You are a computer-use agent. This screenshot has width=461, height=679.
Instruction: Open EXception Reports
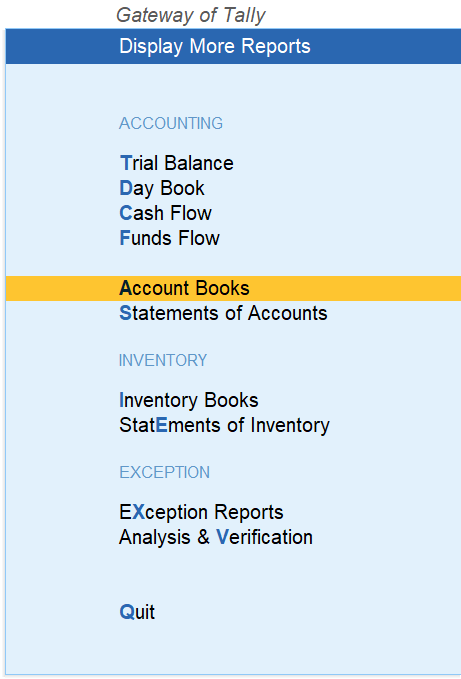pos(201,512)
